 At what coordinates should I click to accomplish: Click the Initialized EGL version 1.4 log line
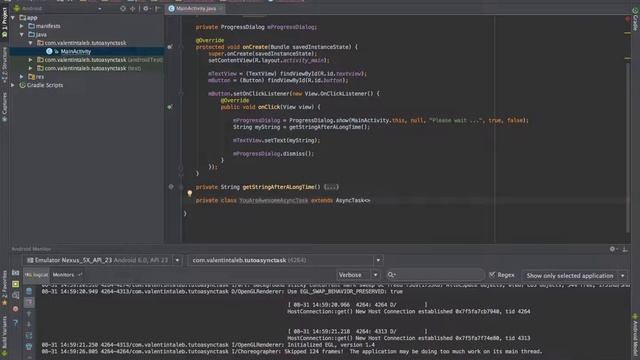click(x=208, y=345)
